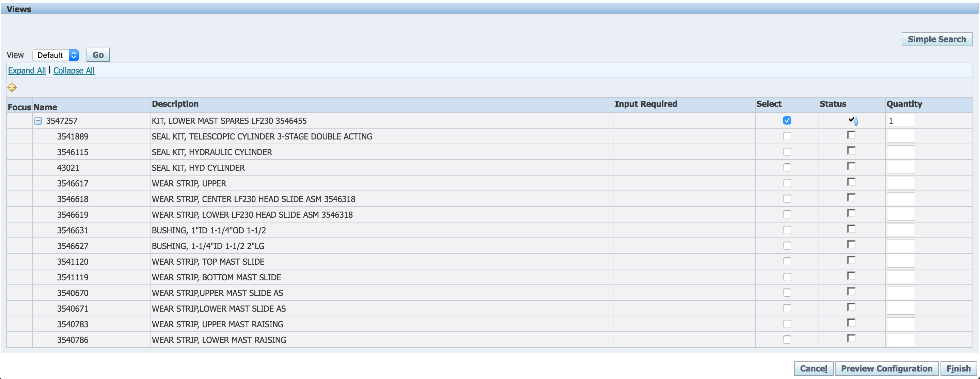The image size is (980, 379).
Task: Check the Select box for 3540670
Action: pyautogui.click(x=787, y=293)
